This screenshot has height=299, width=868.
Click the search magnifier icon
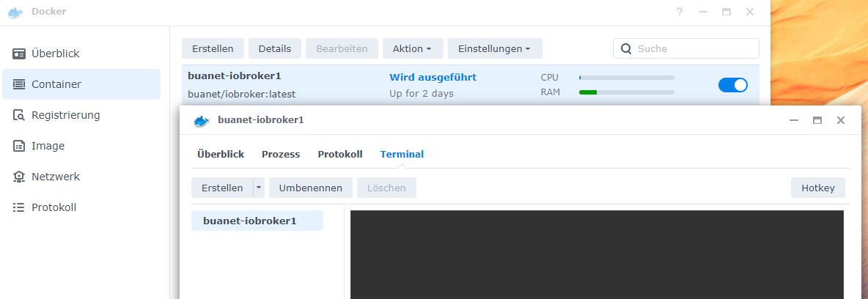pyautogui.click(x=626, y=49)
